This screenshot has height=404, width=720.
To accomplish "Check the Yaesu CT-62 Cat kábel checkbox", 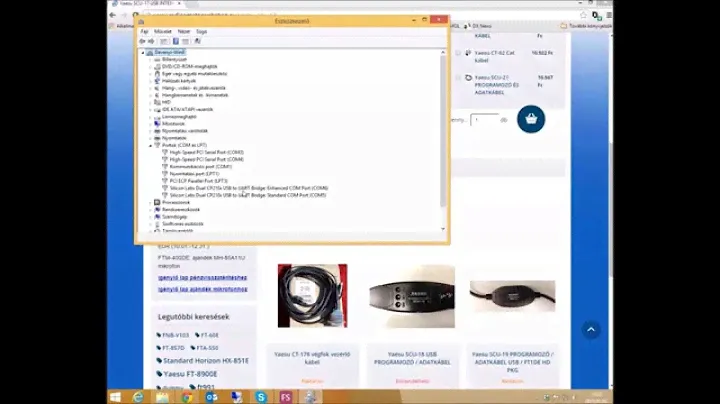I will (x=458, y=53).
